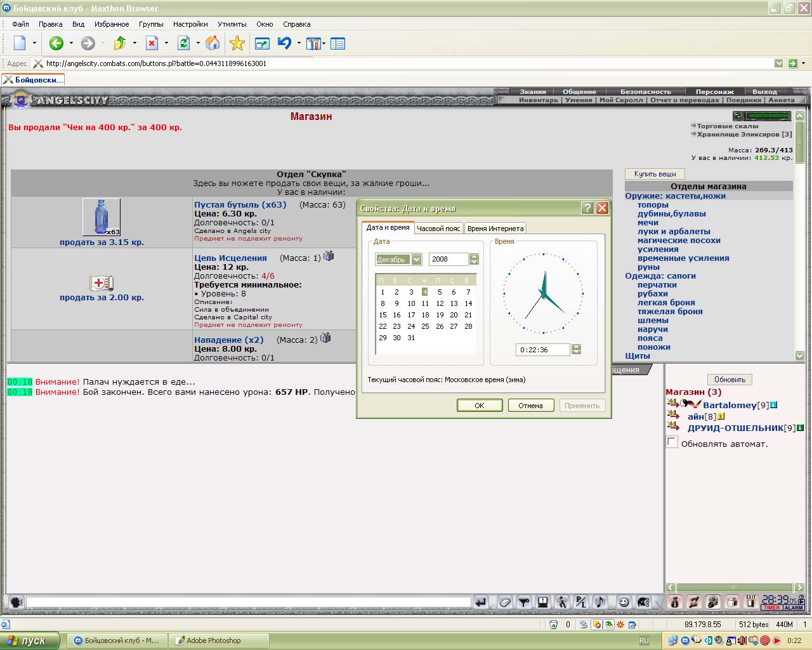
Task: Increase the year with the up stepper arrow
Action: (474, 256)
